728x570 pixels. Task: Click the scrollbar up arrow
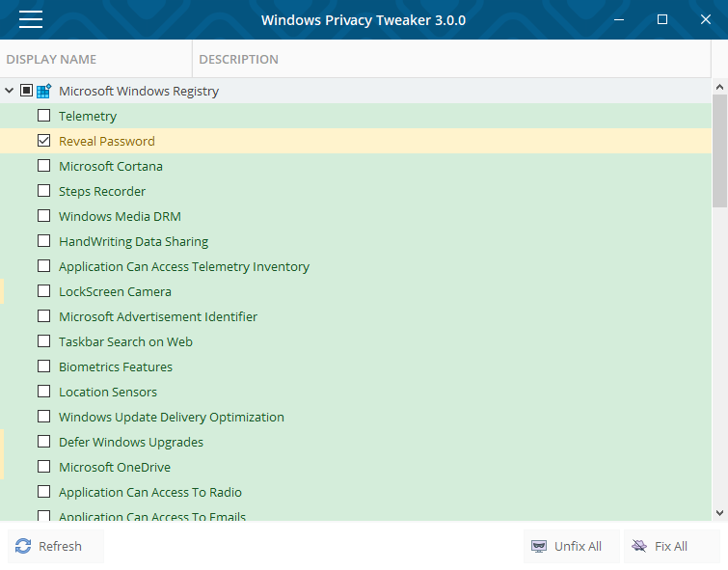(719, 87)
